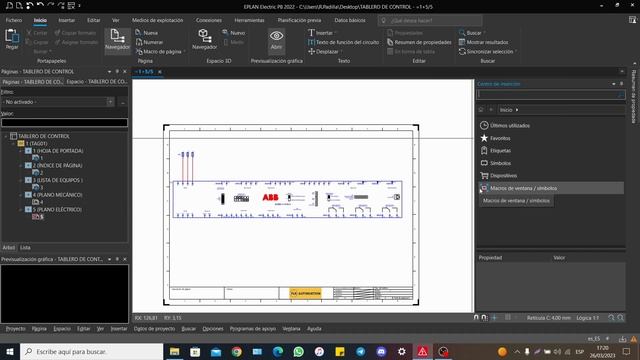Open Últimos utilizados in insert center
Image resolution: width=640 pixels, height=360 pixels.
point(505,125)
